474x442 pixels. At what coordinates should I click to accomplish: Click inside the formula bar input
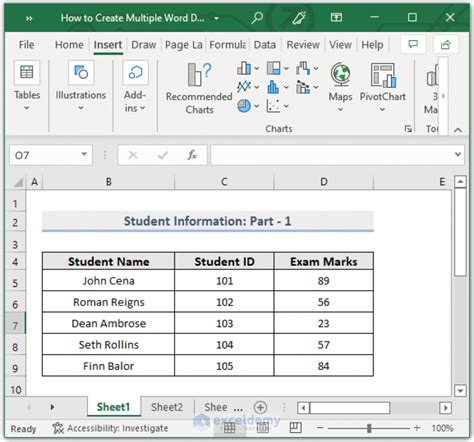pyautogui.click(x=331, y=155)
